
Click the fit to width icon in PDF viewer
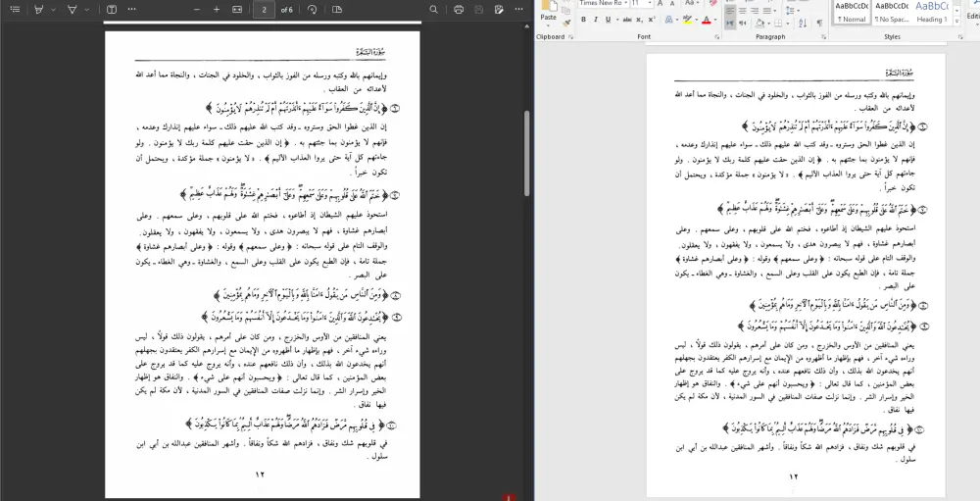(237, 10)
